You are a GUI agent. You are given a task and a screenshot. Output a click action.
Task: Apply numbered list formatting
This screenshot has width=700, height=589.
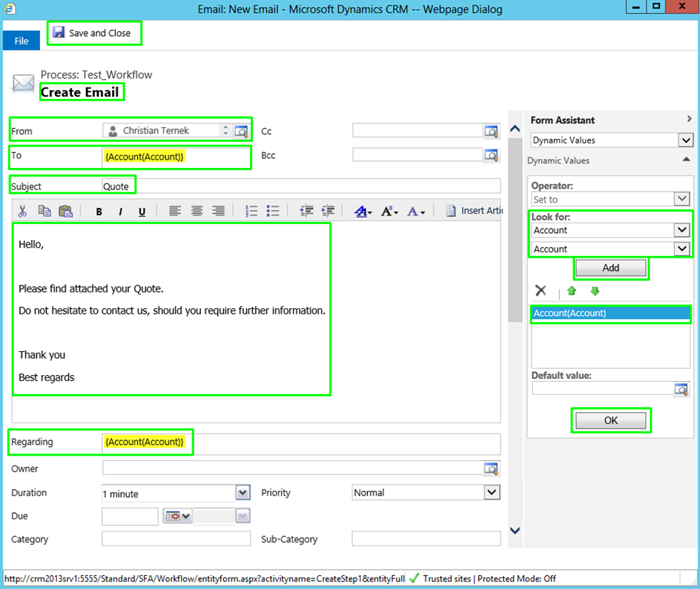point(251,211)
